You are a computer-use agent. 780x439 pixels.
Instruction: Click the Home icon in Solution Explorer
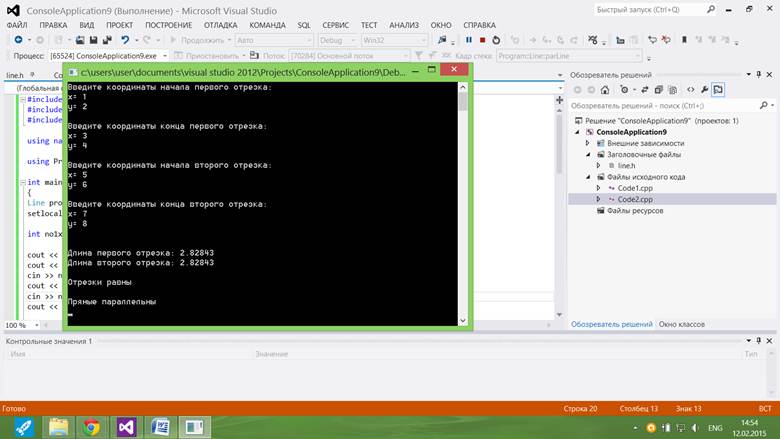[x=605, y=89]
